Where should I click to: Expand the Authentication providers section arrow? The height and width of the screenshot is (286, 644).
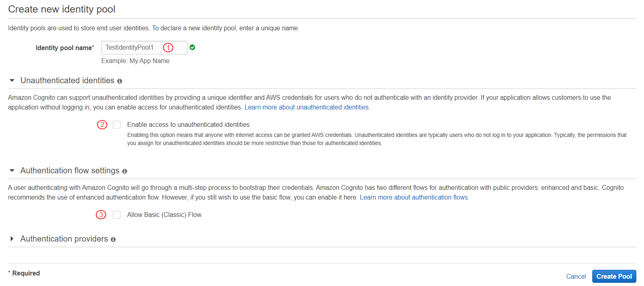click(12, 239)
